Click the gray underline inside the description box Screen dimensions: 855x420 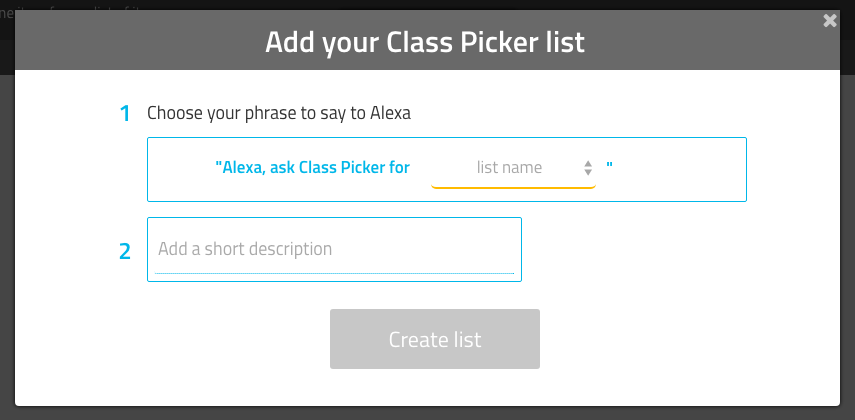(x=334, y=272)
